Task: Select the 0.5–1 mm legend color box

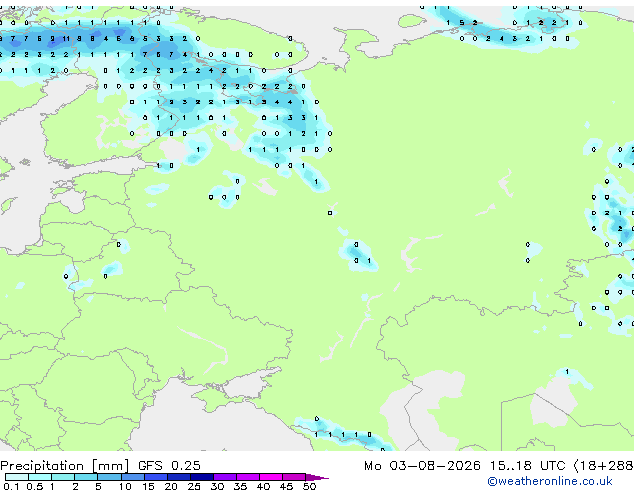Action: point(40,477)
